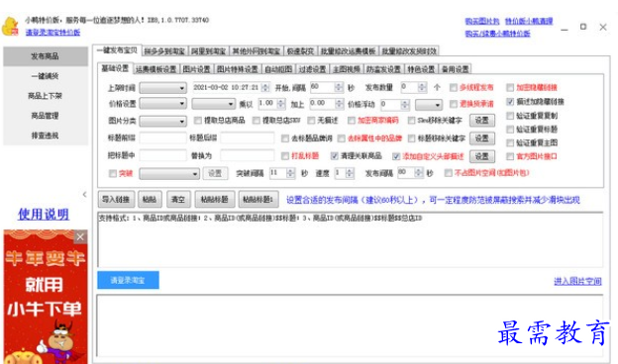Enable the 加密隐藏链接 checkbox

[510, 87]
